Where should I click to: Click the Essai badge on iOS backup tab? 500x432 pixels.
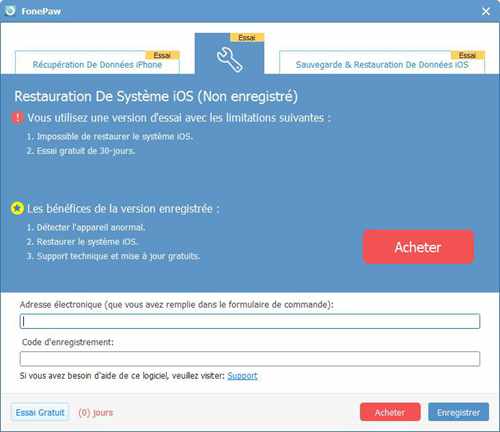pos(467,55)
